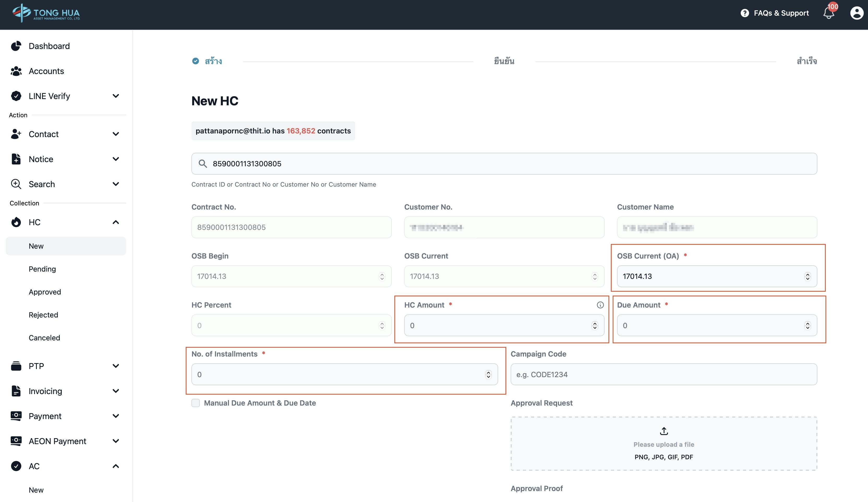Image resolution: width=868 pixels, height=502 pixels.
Task: Click the Accounts people icon
Action: pyautogui.click(x=16, y=71)
